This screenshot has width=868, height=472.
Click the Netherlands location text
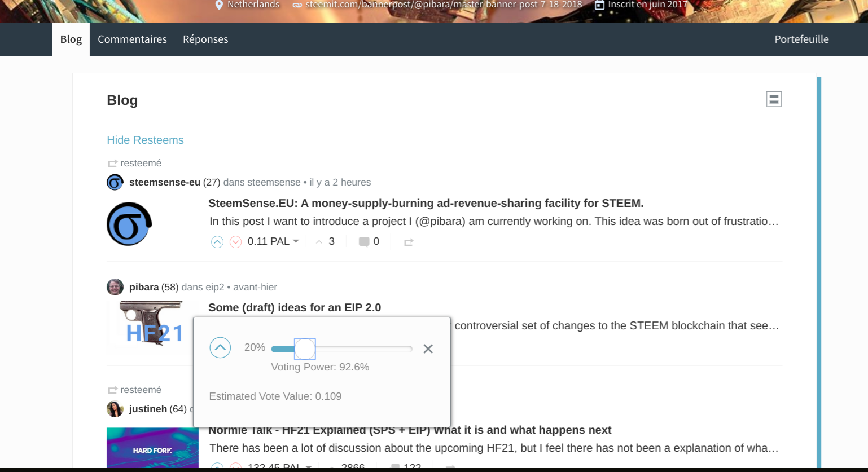(x=253, y=5)
